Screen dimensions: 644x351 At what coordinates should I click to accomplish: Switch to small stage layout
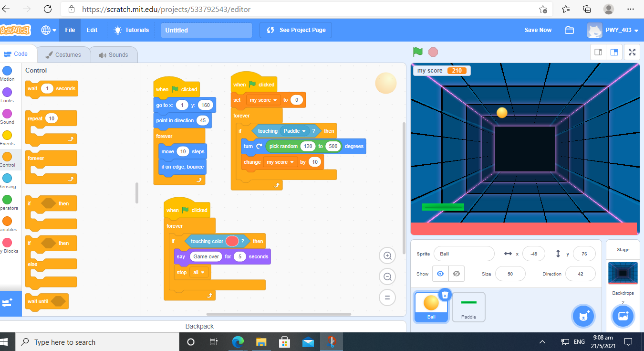click(x=598, y=53)
